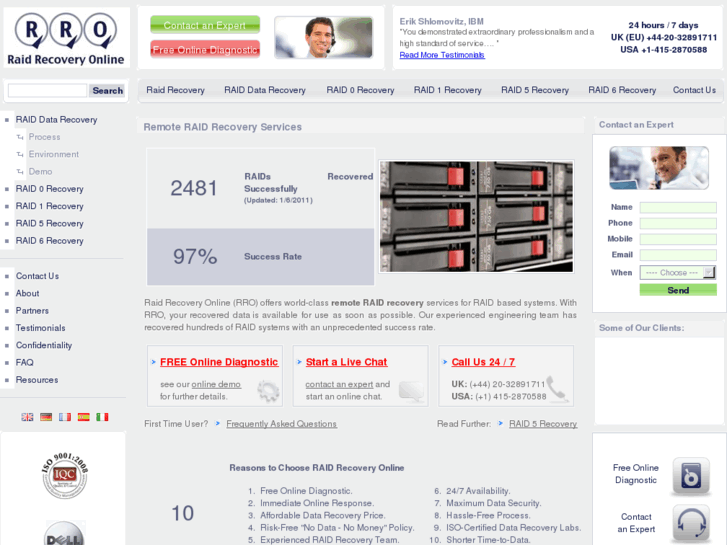The width and height of the screenshot is (727, 545).
Task: Open the Testimonials sidebar link
Action: [40, 328]
